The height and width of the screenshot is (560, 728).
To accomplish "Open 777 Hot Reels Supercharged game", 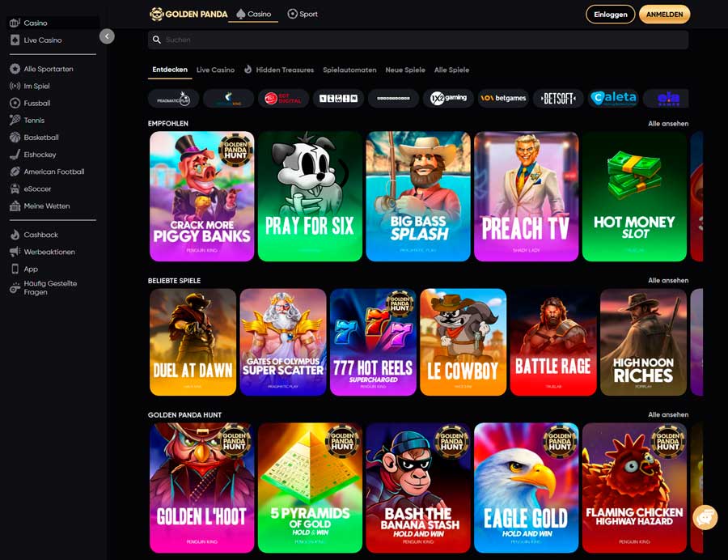I will tap(373, 342).
